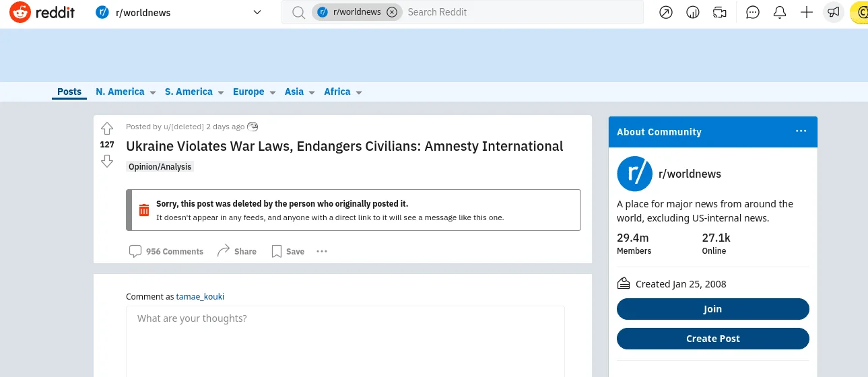
Task: Open the post overflow three-dots menu
Action: point(322,251)
